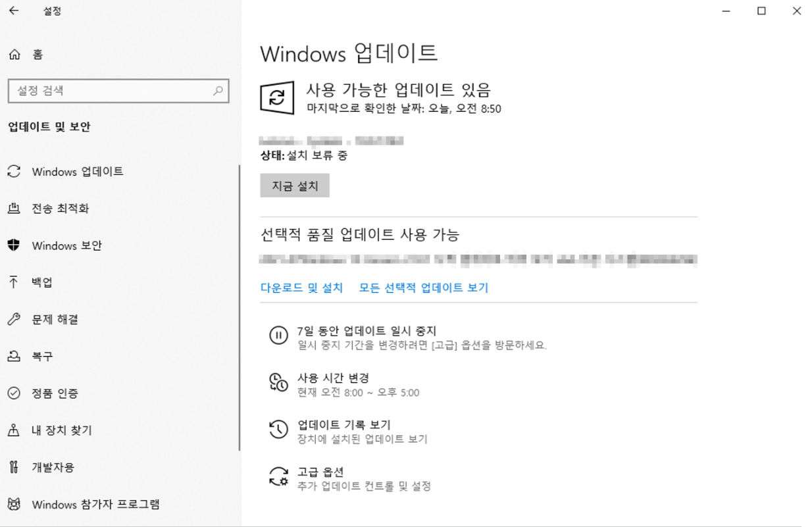Screen dimensions: 812x527
Task: Open the 모든 선택적 업데이트 보기 link
Action: (424, 288)
